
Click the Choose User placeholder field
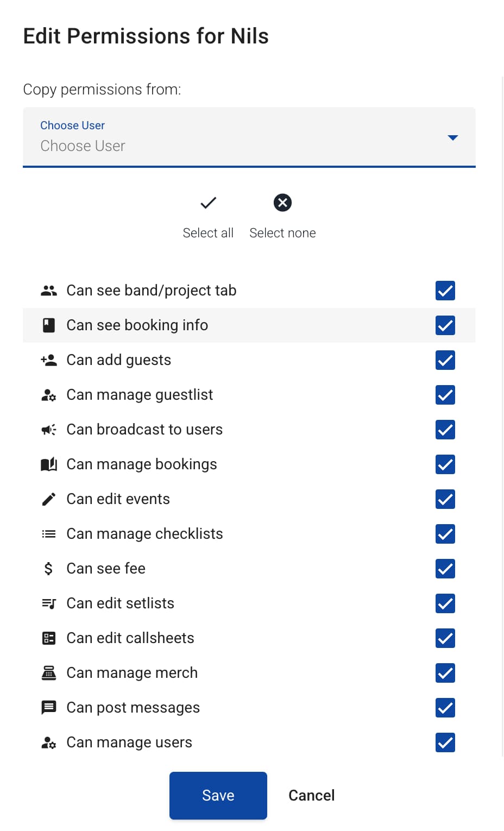pos(83,146)
